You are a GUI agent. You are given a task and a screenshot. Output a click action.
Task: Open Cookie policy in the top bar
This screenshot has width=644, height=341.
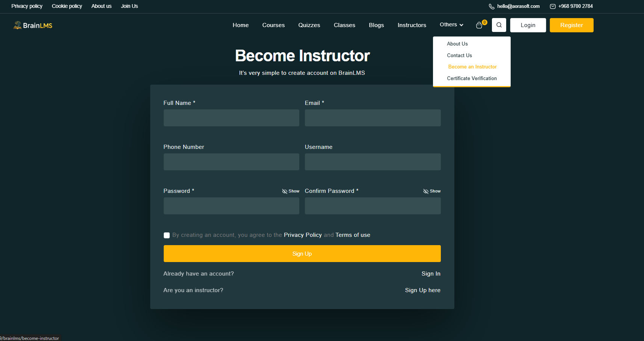pos(67,6)
